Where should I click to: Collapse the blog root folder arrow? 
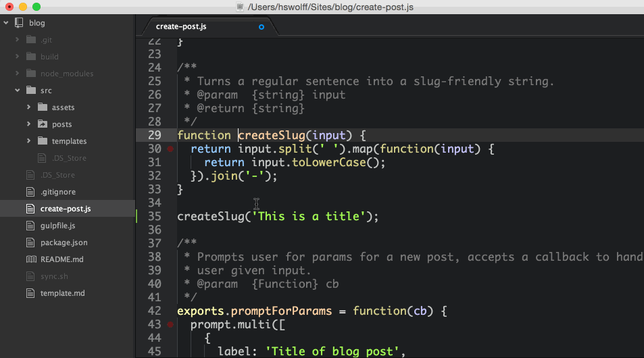pos(5,23)
